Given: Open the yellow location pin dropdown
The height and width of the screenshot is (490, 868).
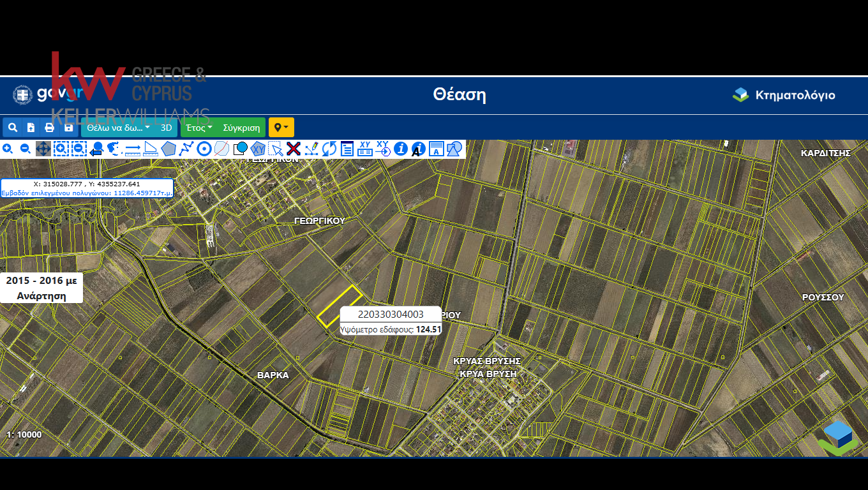Looking at the screenshot, I should coord(281,128).
